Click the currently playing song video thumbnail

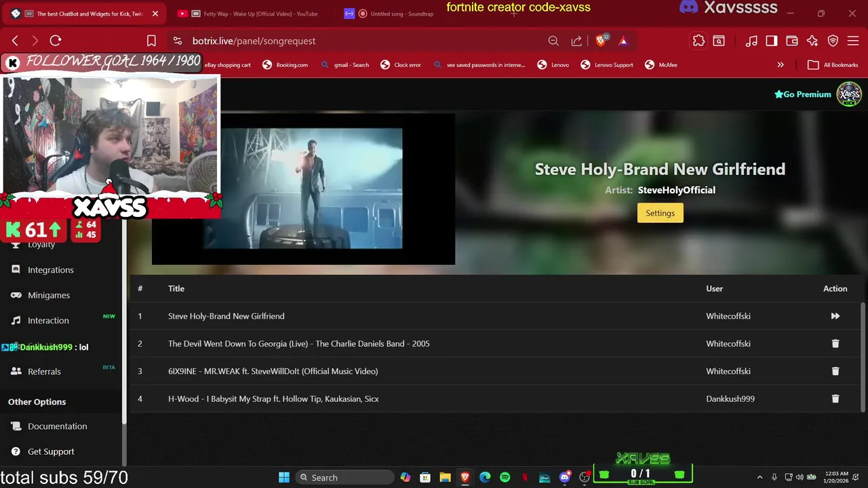303,188
